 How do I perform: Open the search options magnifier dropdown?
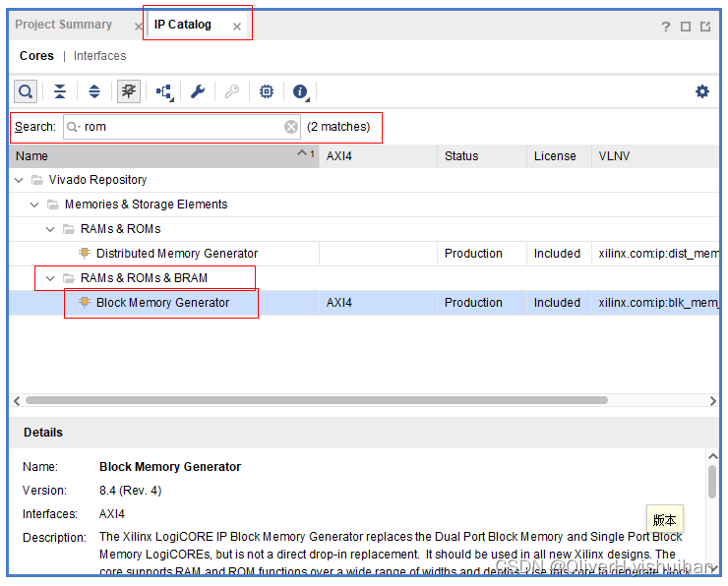tap(74, 127)
